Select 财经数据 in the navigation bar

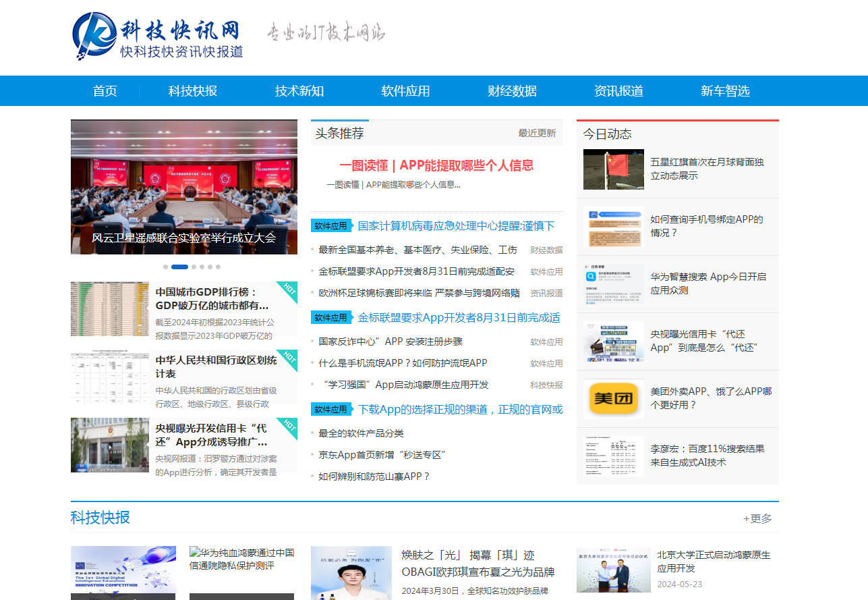[513, 91]
